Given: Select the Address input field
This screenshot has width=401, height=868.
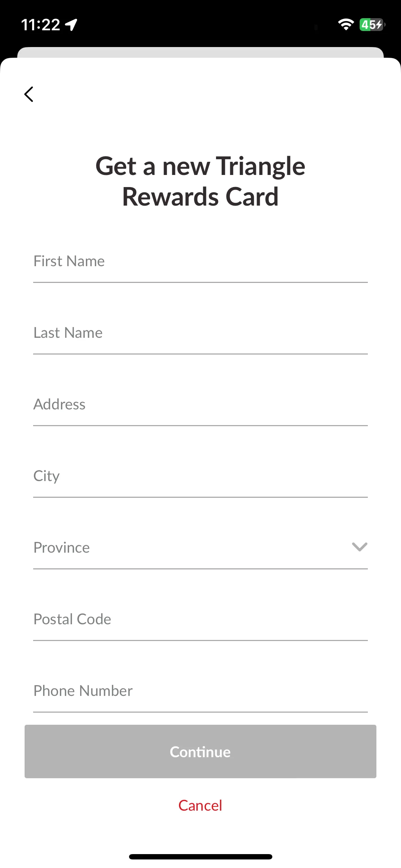Looking at the screenshot, I should (200, 404).
